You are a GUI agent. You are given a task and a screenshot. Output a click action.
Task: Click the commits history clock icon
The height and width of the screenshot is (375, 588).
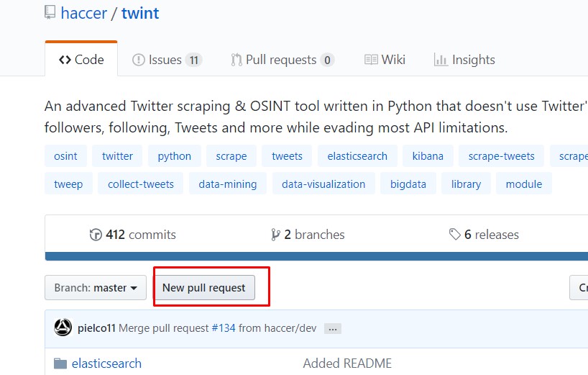coord(96,235)
